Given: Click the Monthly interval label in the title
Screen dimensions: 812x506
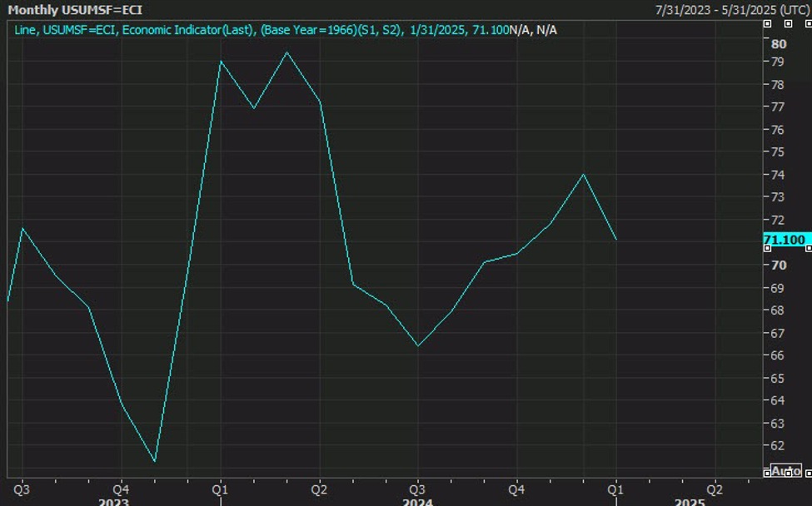Looking at the screenshot, I should click(x=32, y=10).
